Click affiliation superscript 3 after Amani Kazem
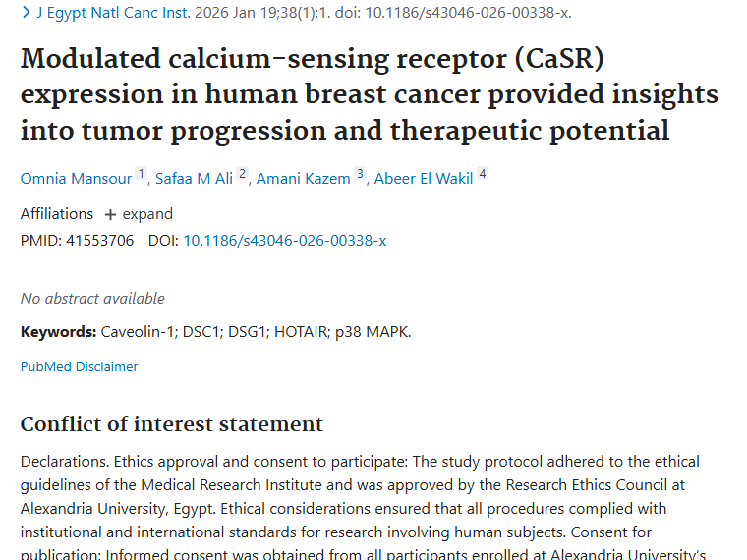The image size is (747, 560). point(360,175)
